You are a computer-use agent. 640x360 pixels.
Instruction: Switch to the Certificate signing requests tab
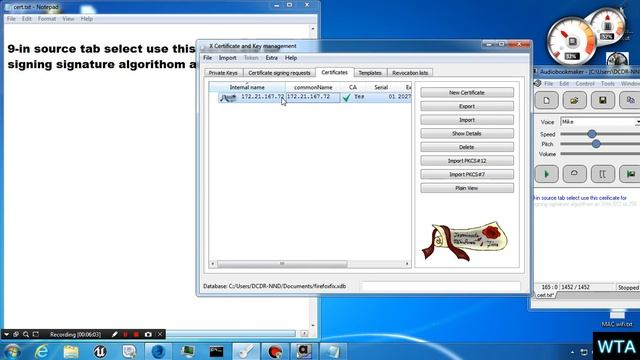coord(279,73)
